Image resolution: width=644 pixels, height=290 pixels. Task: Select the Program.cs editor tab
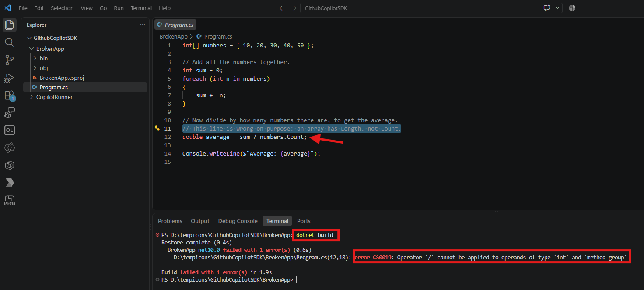pos(175,25)
